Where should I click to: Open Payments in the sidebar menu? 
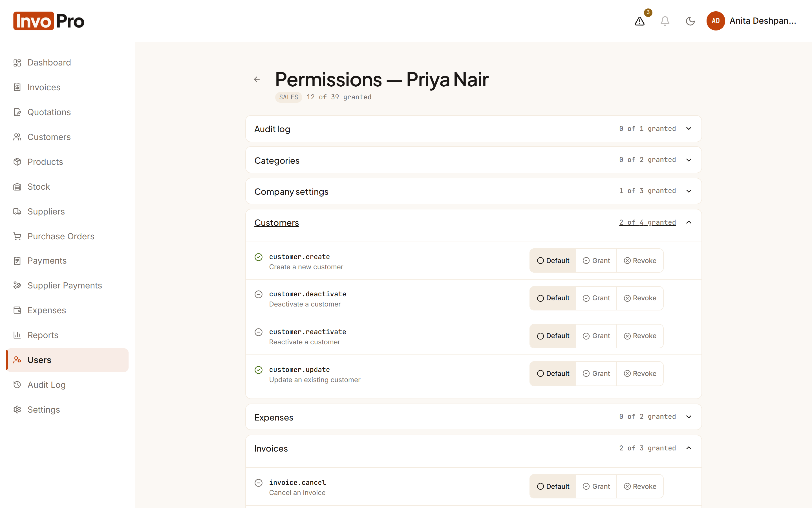(x=67, y=261)
